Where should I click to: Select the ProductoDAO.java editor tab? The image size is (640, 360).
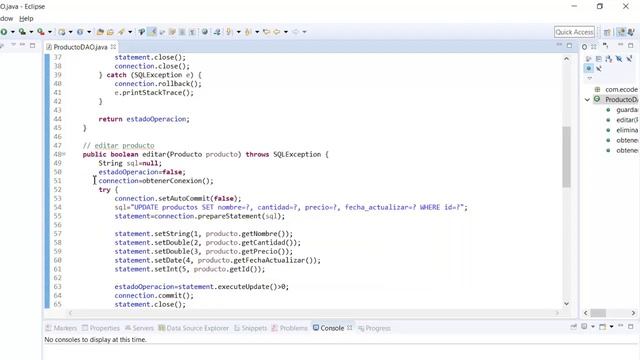(x=80, y=47)
